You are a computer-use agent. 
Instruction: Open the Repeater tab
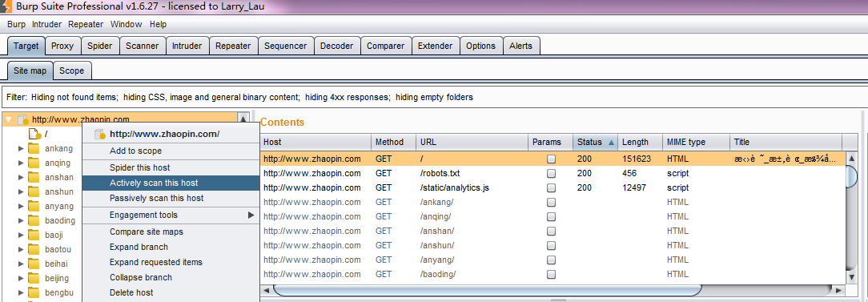click(233, 46)
